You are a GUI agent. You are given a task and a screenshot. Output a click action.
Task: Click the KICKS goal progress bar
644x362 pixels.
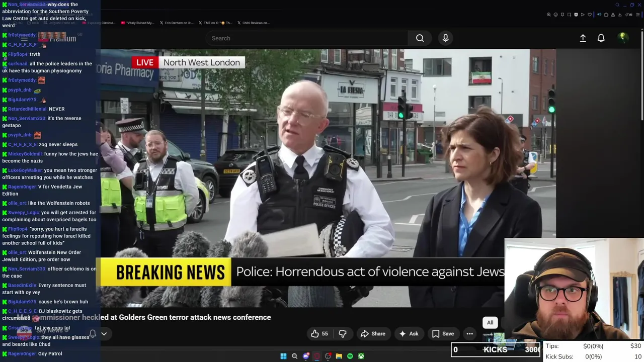(x=496, y=349)
